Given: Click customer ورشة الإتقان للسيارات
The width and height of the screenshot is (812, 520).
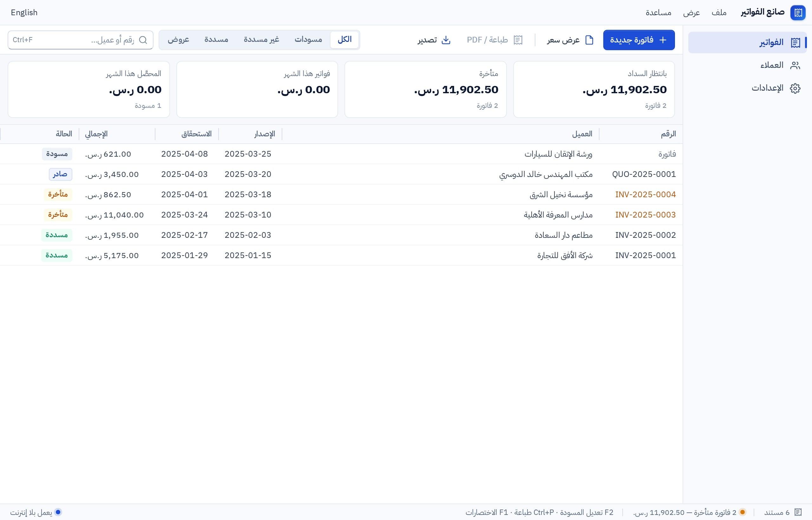Looking at the screenshot, I should point(558,154).
